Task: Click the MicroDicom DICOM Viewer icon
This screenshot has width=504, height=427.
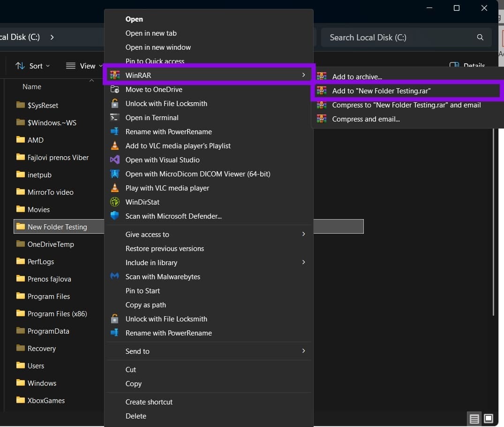Action: [x=115, y=174]
